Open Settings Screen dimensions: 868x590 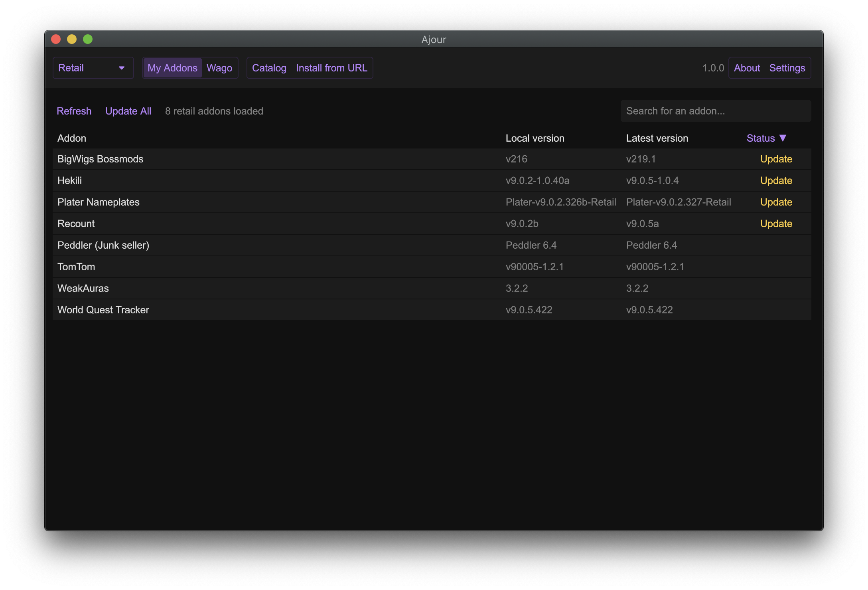click(x=787, y=68)
